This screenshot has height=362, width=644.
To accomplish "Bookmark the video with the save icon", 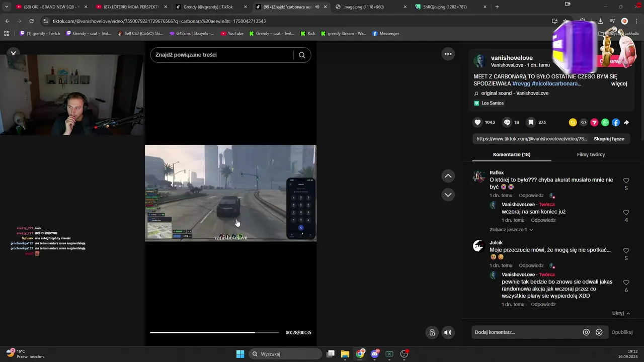I will point(531,122).
